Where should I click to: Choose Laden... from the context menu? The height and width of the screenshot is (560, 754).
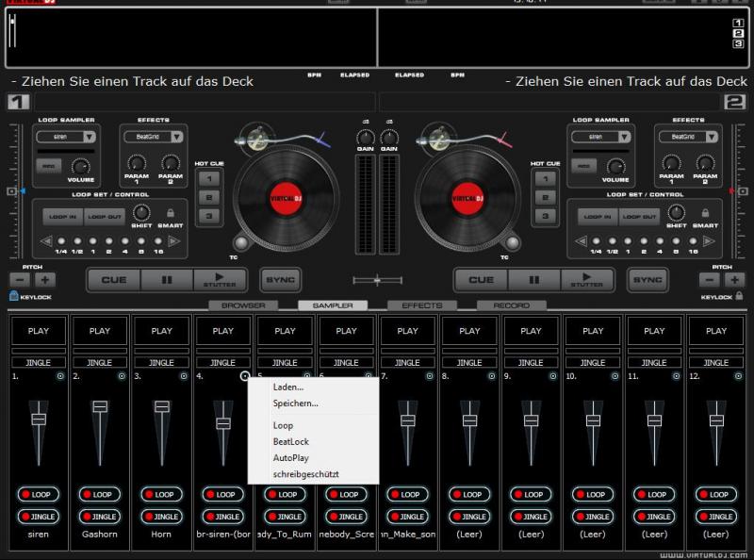pos(313,387)
